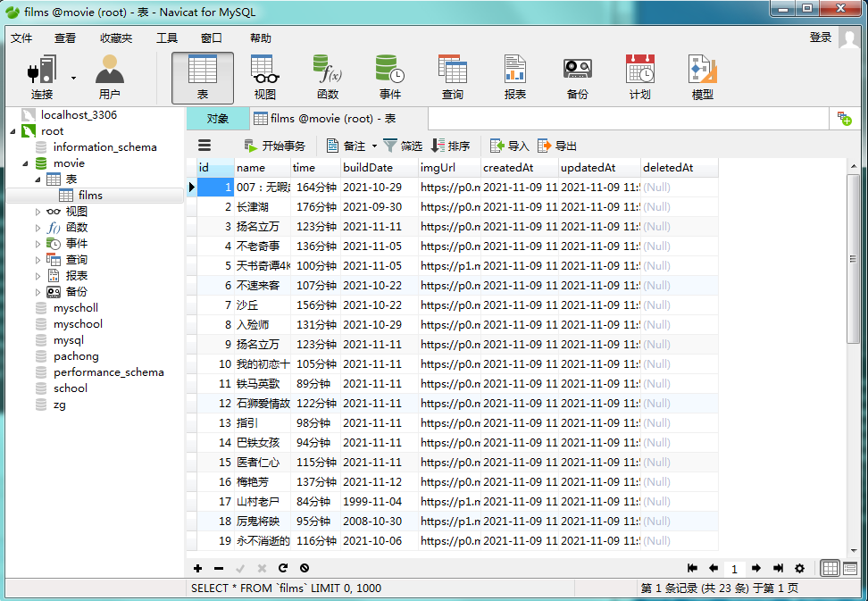Select the pachong database
This screenshot has width=868, height=601.
pyautogui.click(x=76, y=356)
